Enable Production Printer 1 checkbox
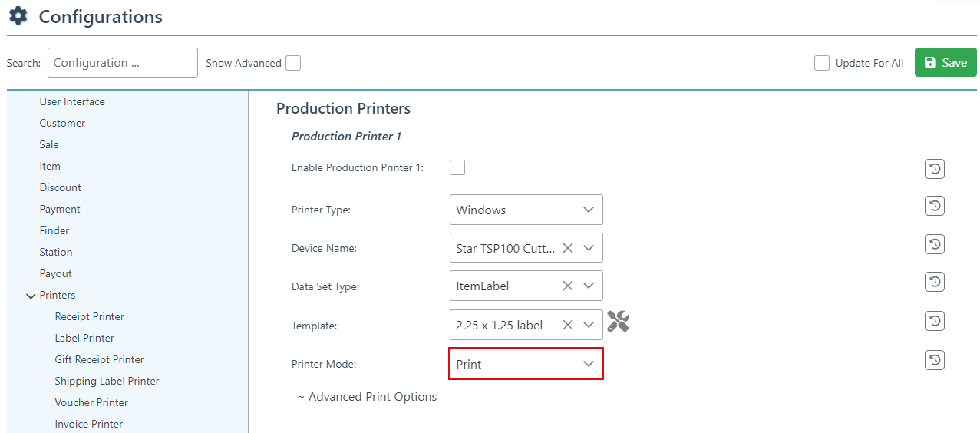Viewport: 980px width, 433px height. (457, 167)
